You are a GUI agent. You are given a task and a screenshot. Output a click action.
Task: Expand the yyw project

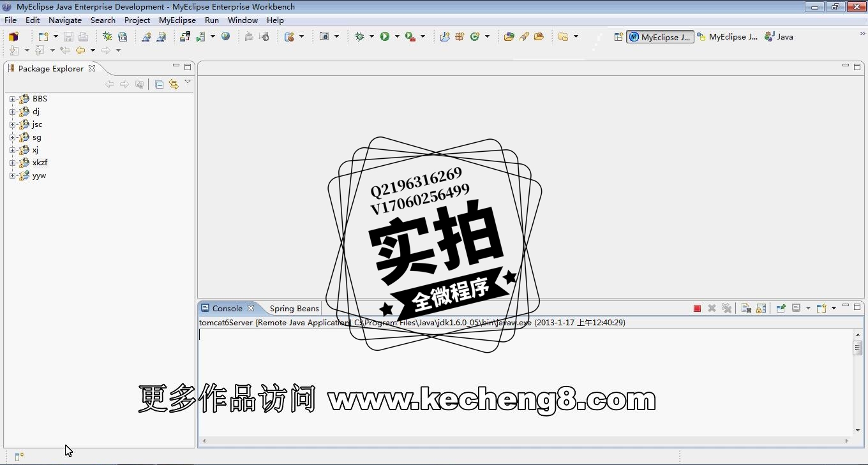12,175
